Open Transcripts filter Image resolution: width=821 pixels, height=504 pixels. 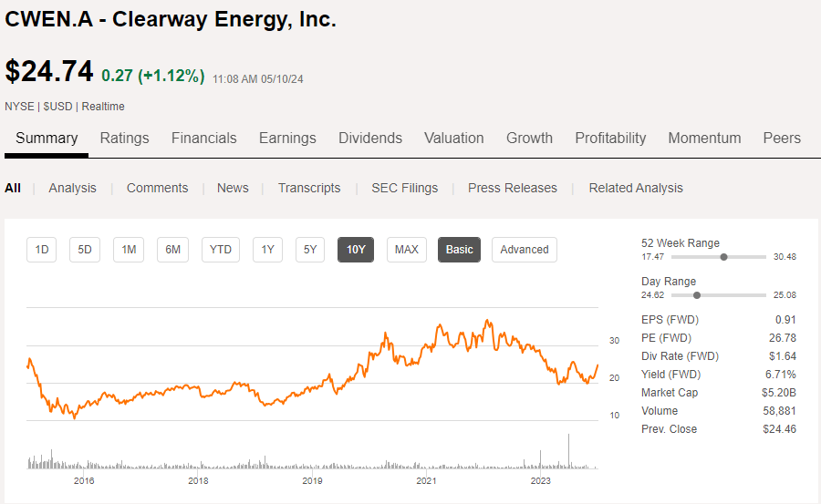click(308, 188)
